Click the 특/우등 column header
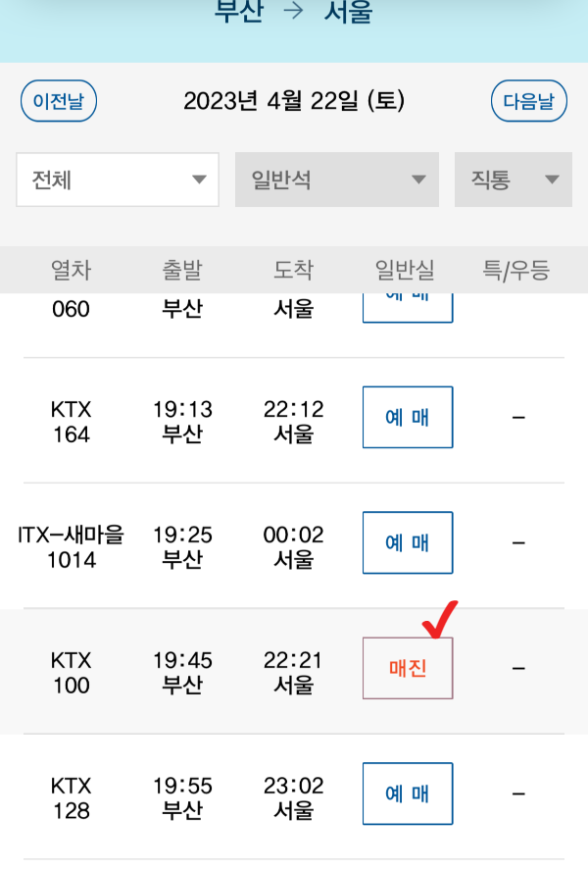 click(x=517, y=271)
